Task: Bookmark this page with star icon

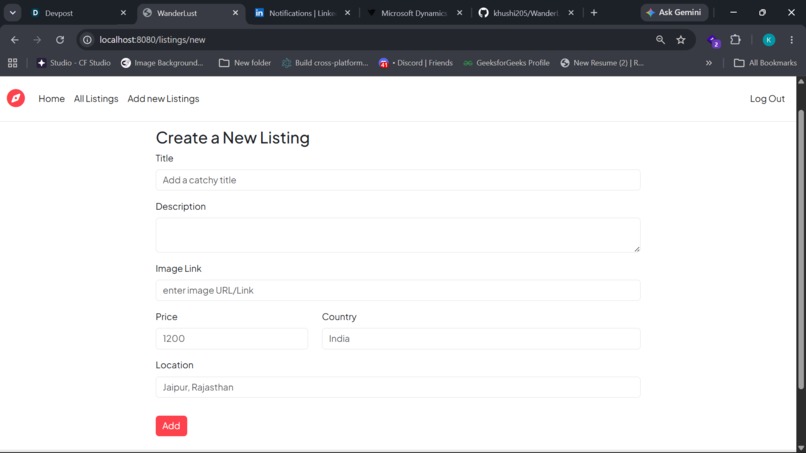Action: (x=681, y=40)
